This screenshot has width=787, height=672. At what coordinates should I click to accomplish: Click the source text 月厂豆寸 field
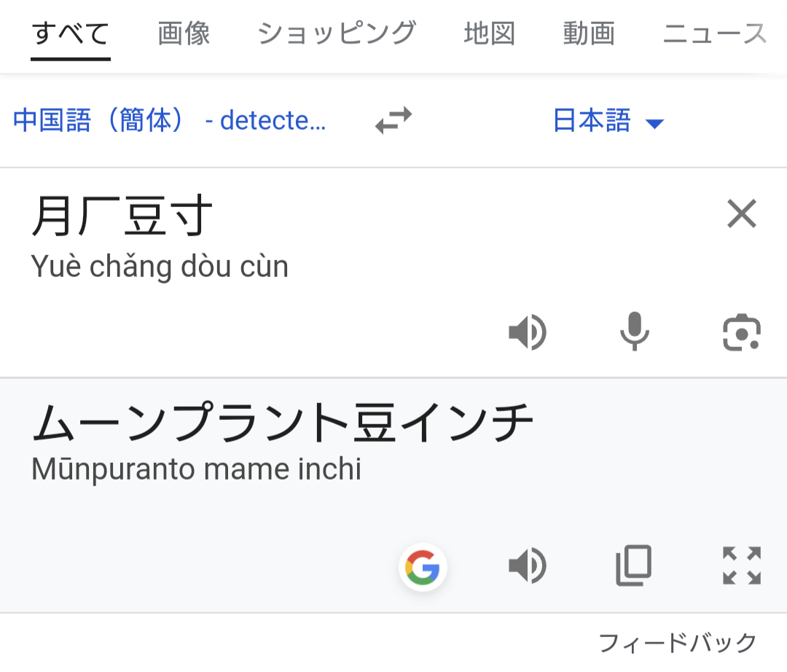pyautogui.click(x=122, y=217)
